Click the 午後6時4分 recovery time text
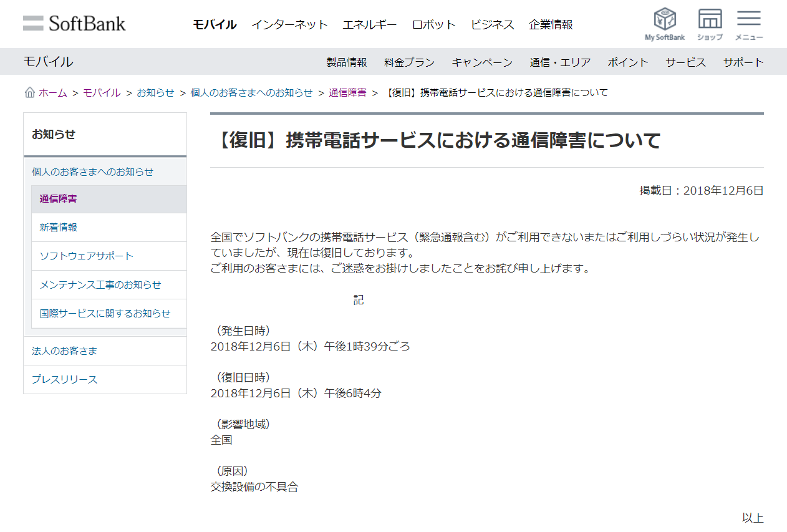 (353, 394)
